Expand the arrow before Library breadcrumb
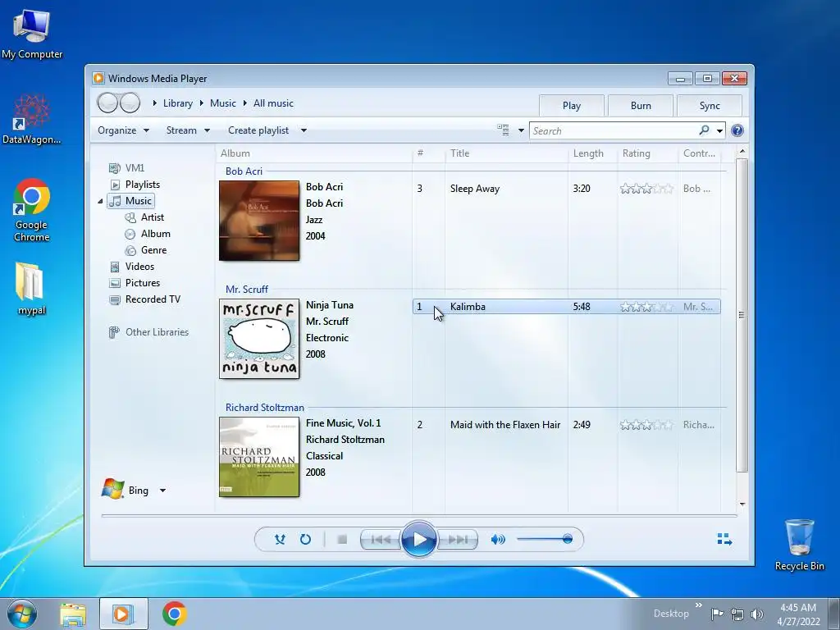The width and height of the screenshot is (840, 630). click(x=154, y=103)
